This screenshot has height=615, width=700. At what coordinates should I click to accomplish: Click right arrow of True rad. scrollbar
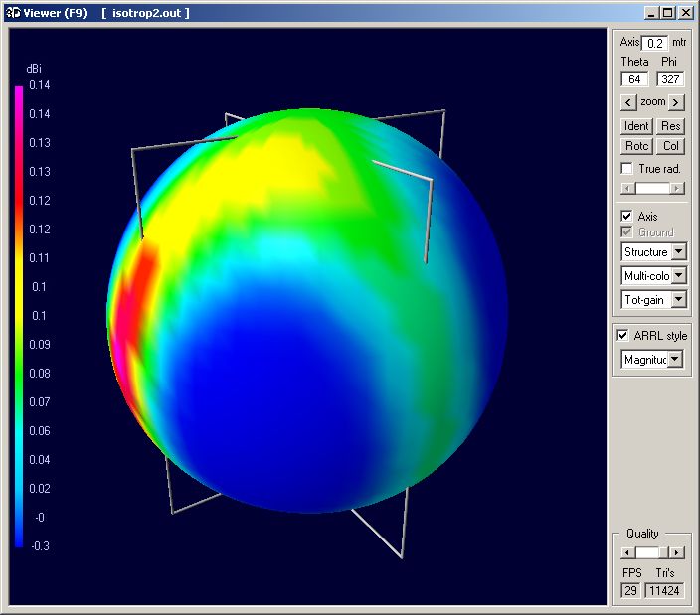(677, 188)
